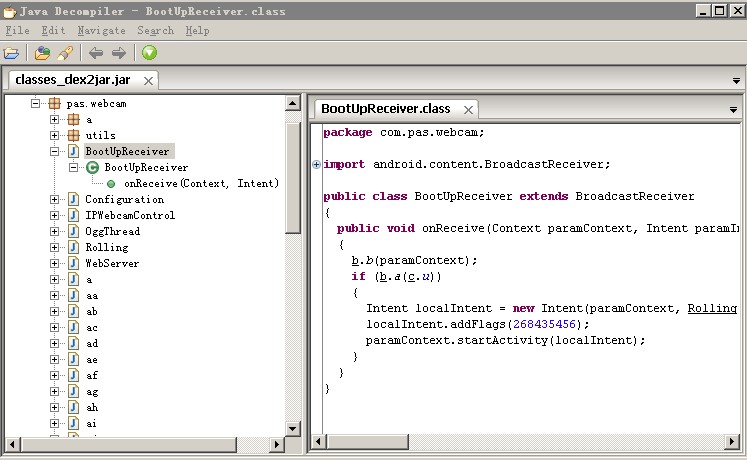
Task: Click the Open File folder icon
Action: point(11,53)
